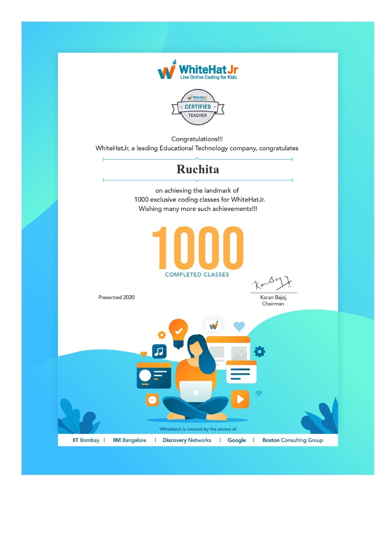Click the IIM Bangalore label
This screenshot has width=392, height=554.
pyautogui.click(x=130, y=440)
